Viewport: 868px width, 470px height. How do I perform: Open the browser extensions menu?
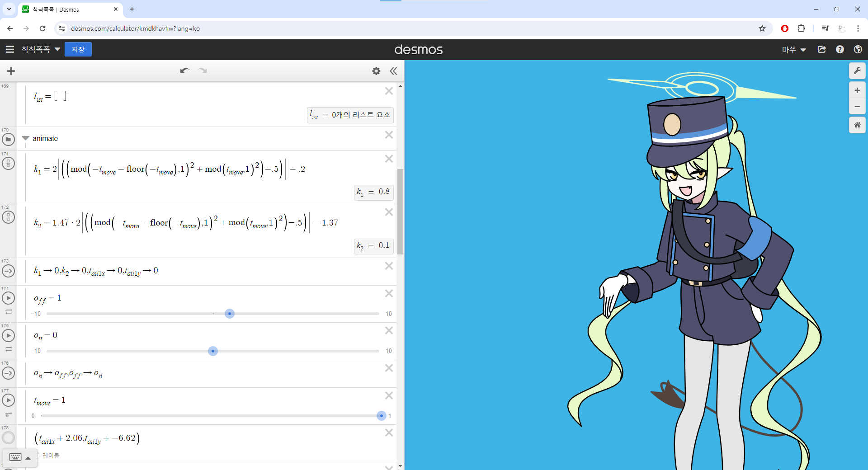tap(801, 28)
